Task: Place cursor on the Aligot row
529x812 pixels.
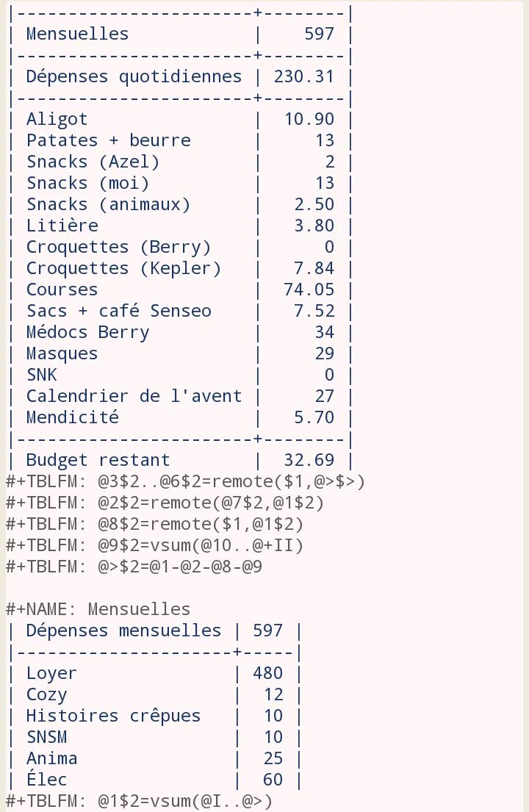Action: point(179,119)
